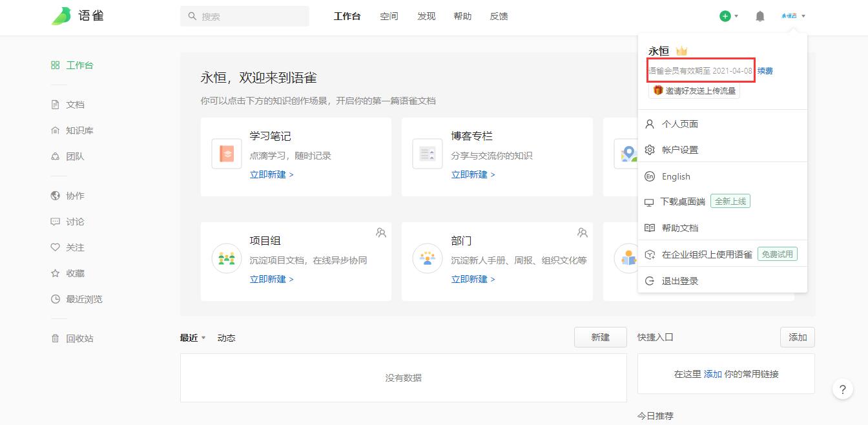
Task: Select 下载桌面端 in user menu
Action: pyautogui.click(x=723, y=202)
